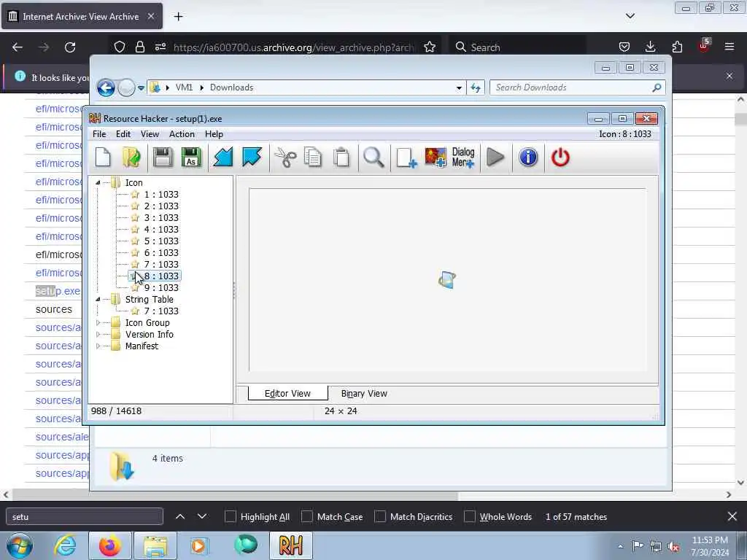Screen dimensions: 747x560
Task: Expand the Manifest folder
Action: pyautogui.click(x=98, y=346)
